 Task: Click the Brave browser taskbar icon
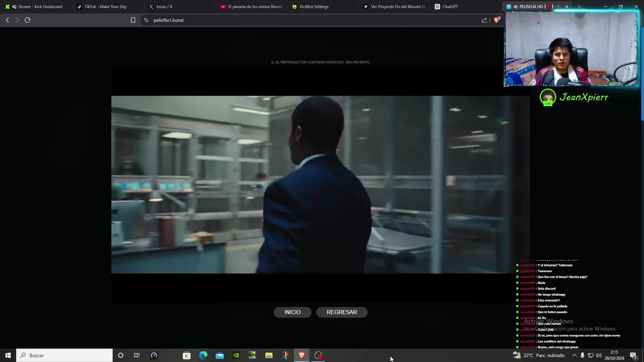[x=302, y=355]
